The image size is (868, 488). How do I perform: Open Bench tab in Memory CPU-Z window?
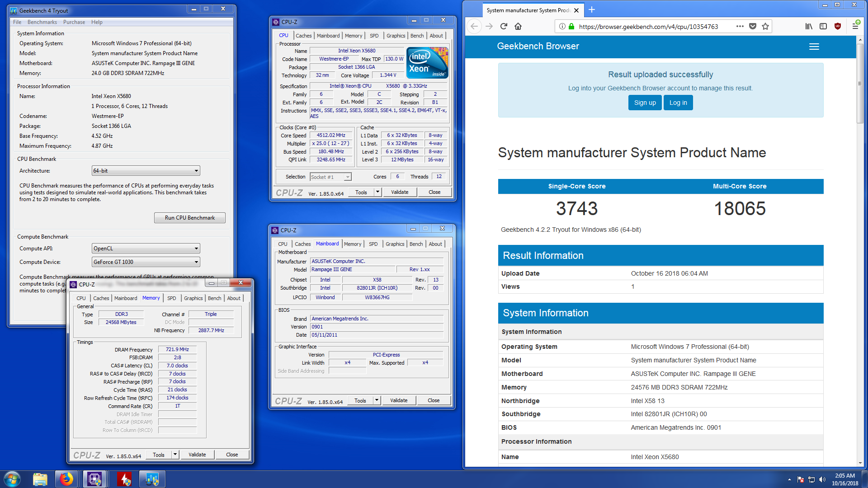[214, 298]
